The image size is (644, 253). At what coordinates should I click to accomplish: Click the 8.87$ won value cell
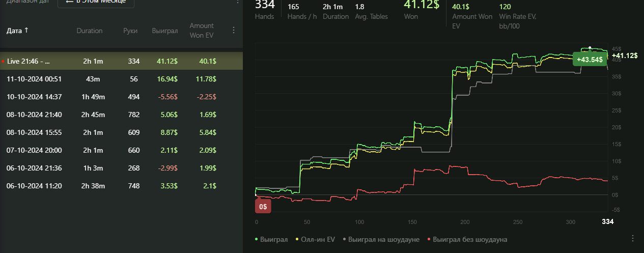pos(169,132)
